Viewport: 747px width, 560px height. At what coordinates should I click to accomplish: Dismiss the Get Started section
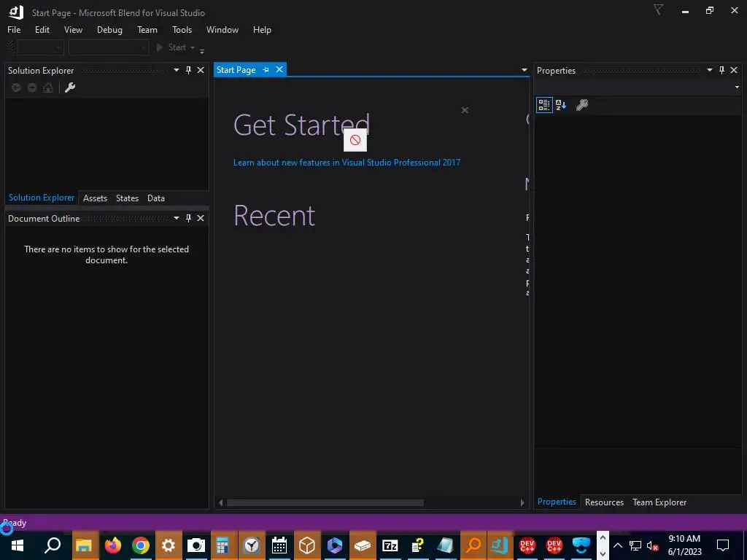[465, 111]
